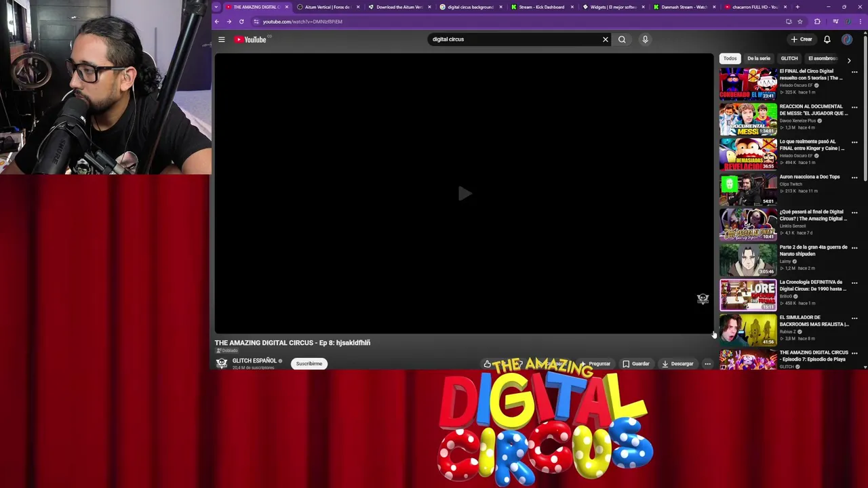Screen dimensions: 868x488
Task: Open options menu for 'Auron reacciona a Doc Tops'
Action: (x=854, y=178)
